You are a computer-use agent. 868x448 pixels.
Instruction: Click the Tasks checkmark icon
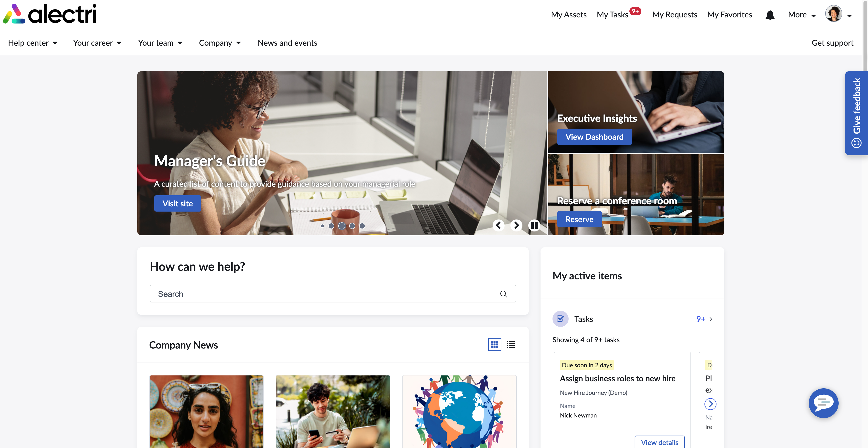[x=560, y=319]
